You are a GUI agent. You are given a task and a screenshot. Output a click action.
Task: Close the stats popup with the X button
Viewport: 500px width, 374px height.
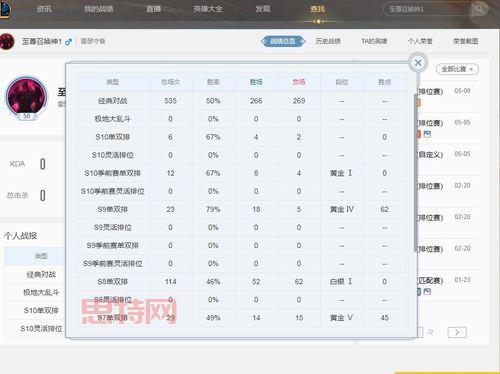418,63
